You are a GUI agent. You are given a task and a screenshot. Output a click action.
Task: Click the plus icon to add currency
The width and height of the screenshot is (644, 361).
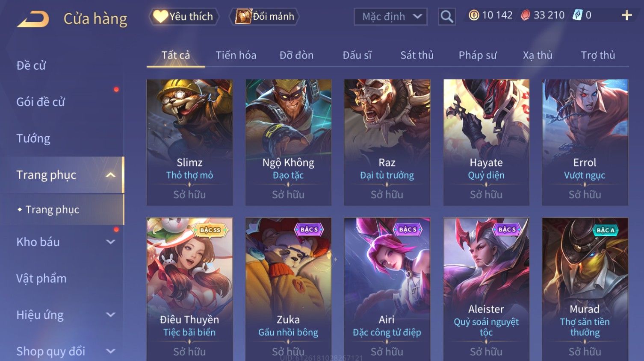pos(626,15)
